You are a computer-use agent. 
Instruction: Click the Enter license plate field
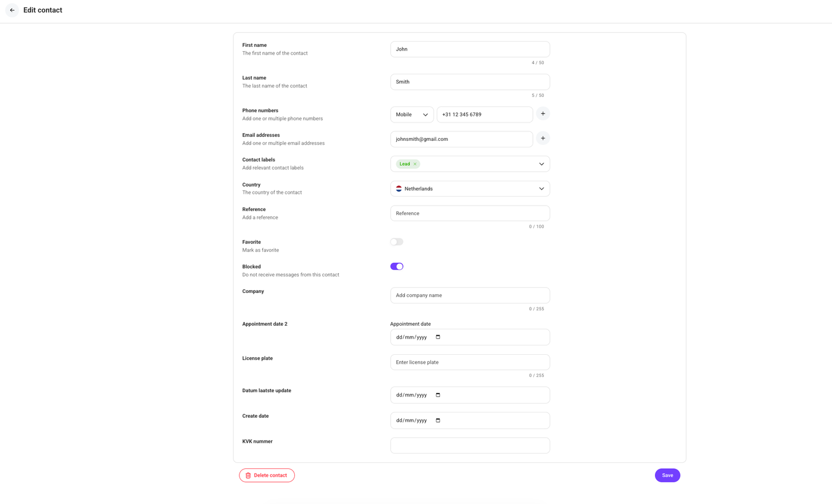point(470,363)
